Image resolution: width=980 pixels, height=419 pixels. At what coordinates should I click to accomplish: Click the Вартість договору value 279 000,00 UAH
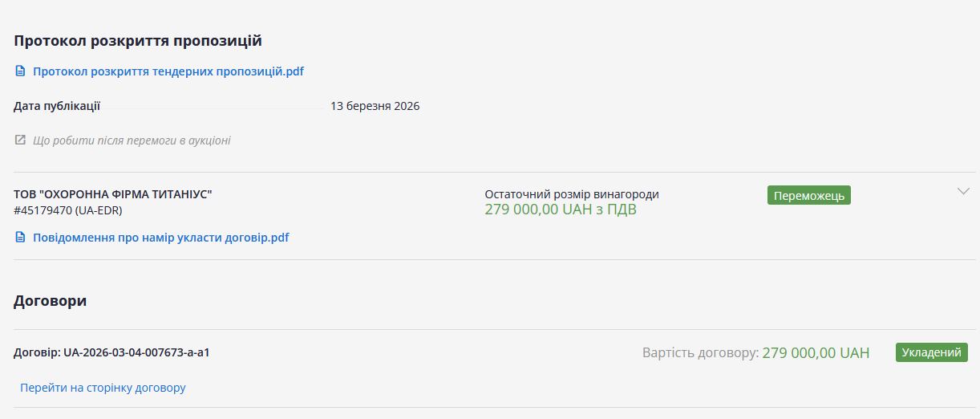click(816, 353)
